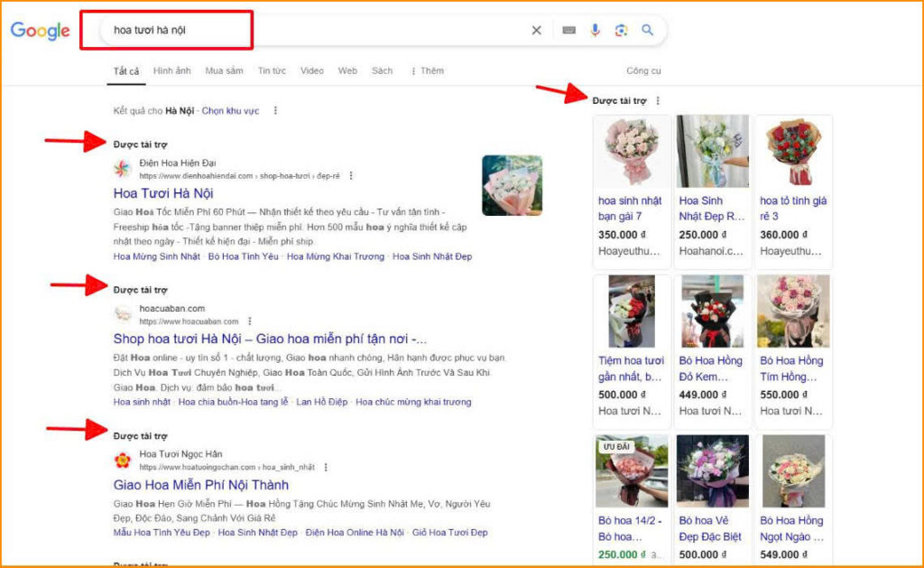Open the Hoa Mừng Khai Trương sitelink
The image size is (924, 568).
tap(336, 256)
